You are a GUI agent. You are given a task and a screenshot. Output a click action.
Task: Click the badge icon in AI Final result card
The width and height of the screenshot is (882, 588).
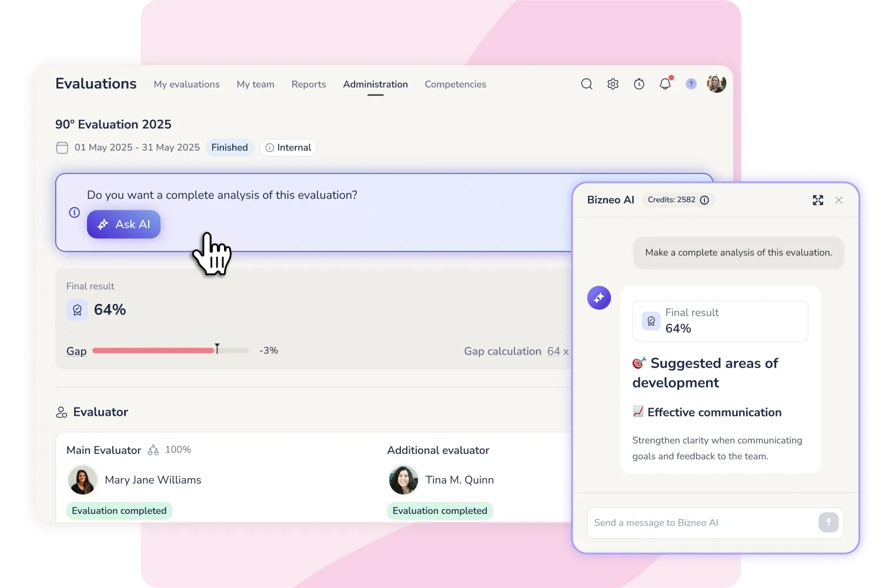[651, 321]
